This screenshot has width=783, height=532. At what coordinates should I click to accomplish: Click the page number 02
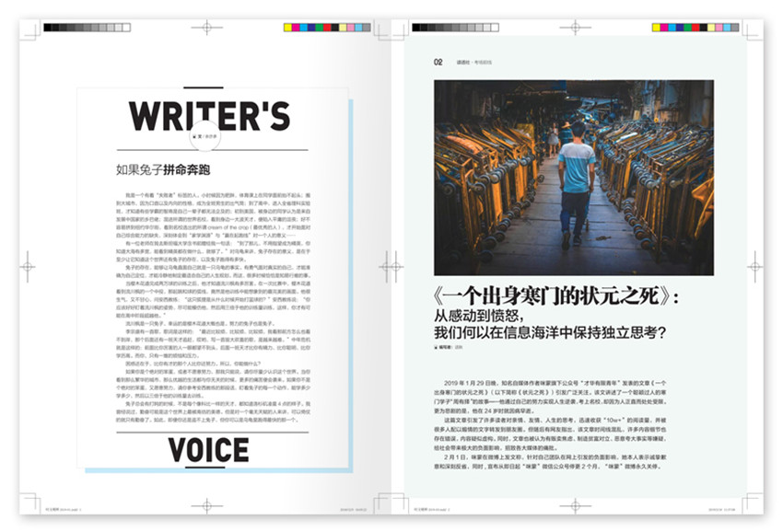(x=438, y=63)
